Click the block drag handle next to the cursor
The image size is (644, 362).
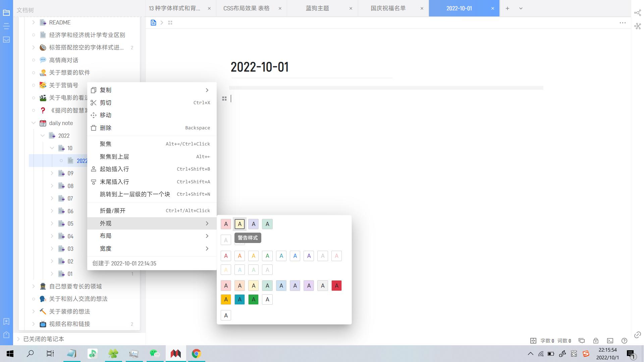[x=224, y=99]
